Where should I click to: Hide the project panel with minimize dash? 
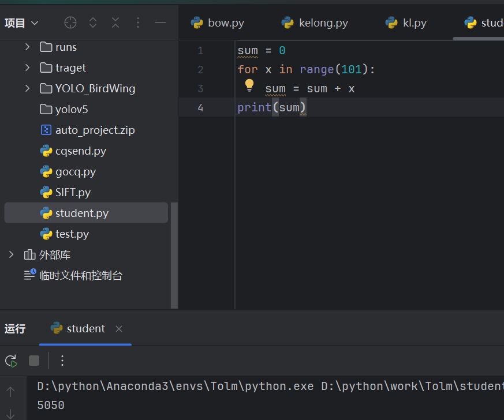[x=160, y=22]
